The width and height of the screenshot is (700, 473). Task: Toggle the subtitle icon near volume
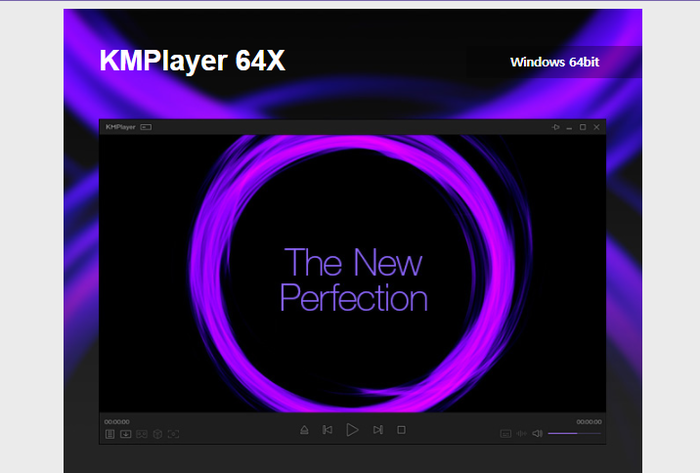[505, 434]
